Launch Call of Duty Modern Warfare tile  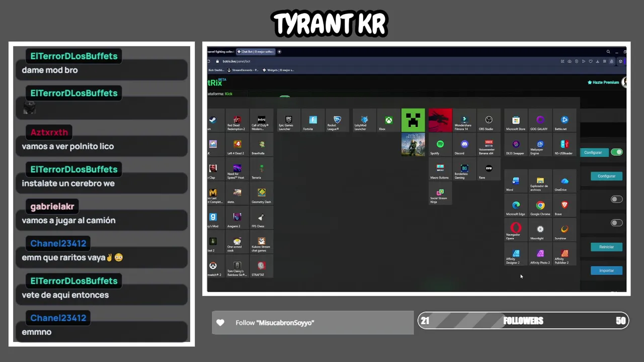pyautogui.click(x=261, y=121)
